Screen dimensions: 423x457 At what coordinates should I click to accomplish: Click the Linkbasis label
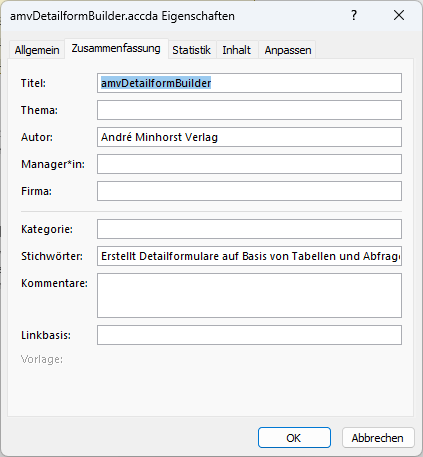46,335
